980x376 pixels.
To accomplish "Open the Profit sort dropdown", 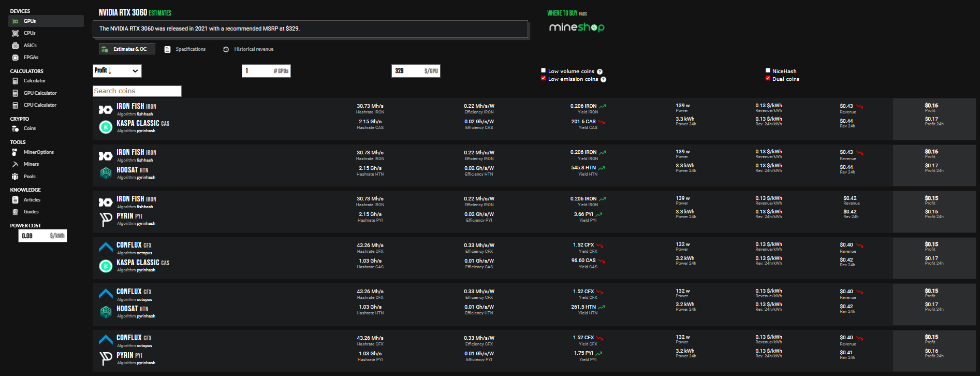I will tap(117, 71).
